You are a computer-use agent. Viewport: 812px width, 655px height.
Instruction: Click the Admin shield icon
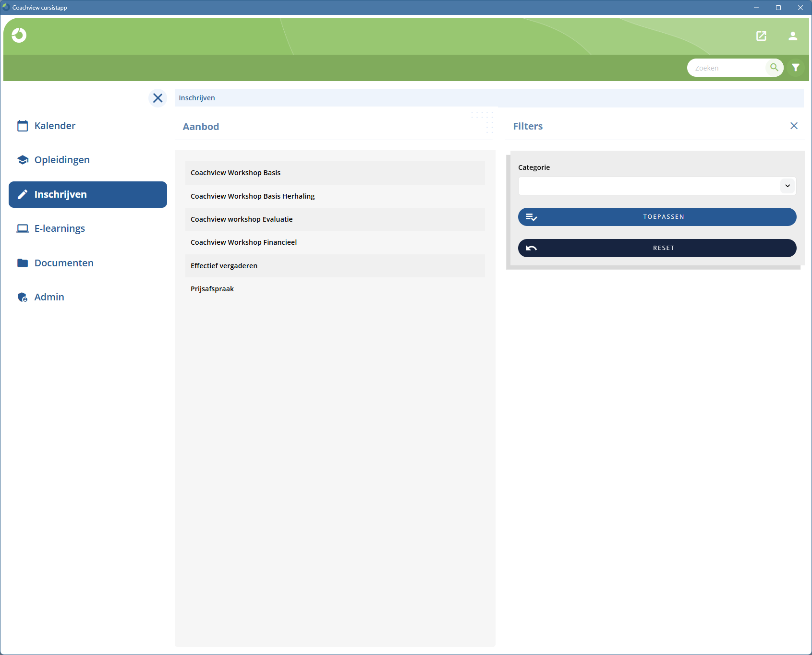[x=23, y=297]
